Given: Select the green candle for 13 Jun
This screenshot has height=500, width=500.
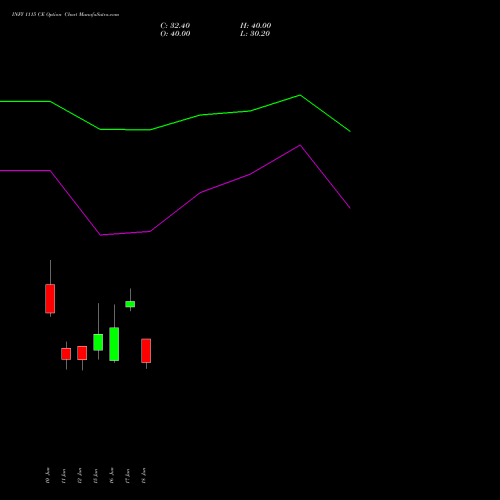Looking at the screenshot, I should (98, 342).
